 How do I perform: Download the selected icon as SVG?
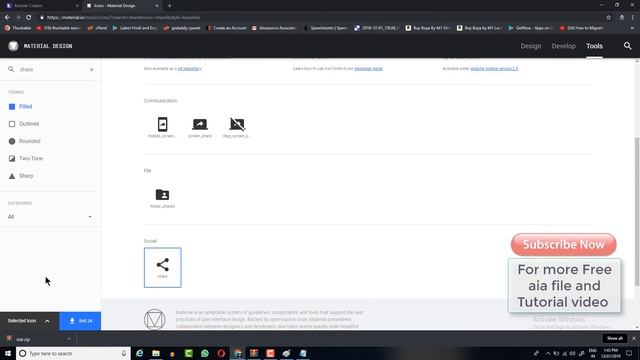(80, 321)
